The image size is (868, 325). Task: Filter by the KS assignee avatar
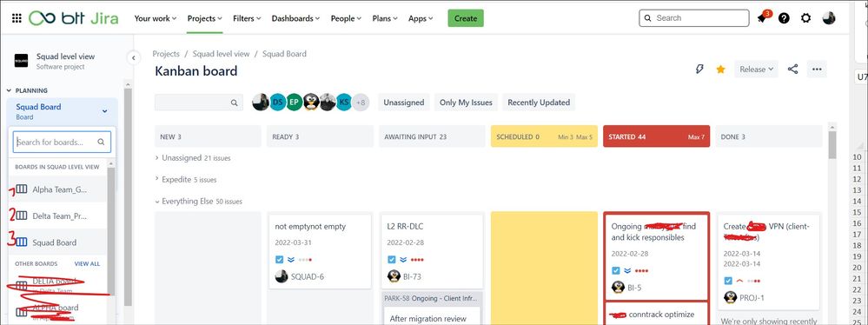point(344,102)
